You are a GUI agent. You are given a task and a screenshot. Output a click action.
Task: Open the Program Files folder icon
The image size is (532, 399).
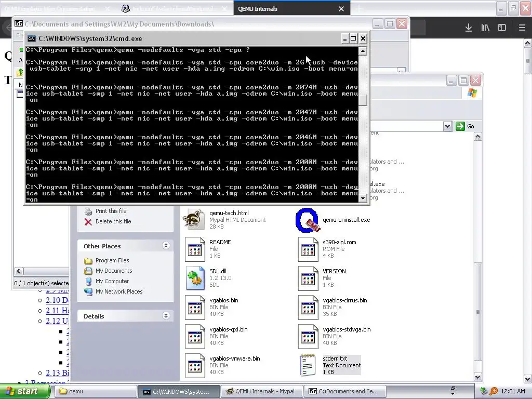point(88,261)
